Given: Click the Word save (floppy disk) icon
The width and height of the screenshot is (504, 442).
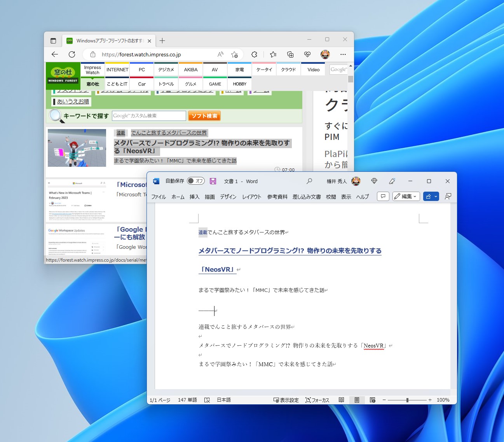Looking at the screenshot, I should [213, 181].
